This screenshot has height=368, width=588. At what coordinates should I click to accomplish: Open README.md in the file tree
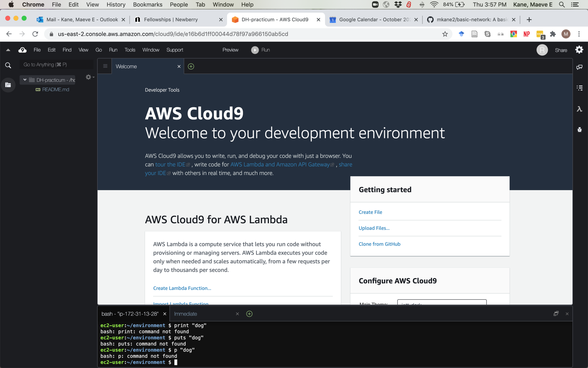point(56,89)
